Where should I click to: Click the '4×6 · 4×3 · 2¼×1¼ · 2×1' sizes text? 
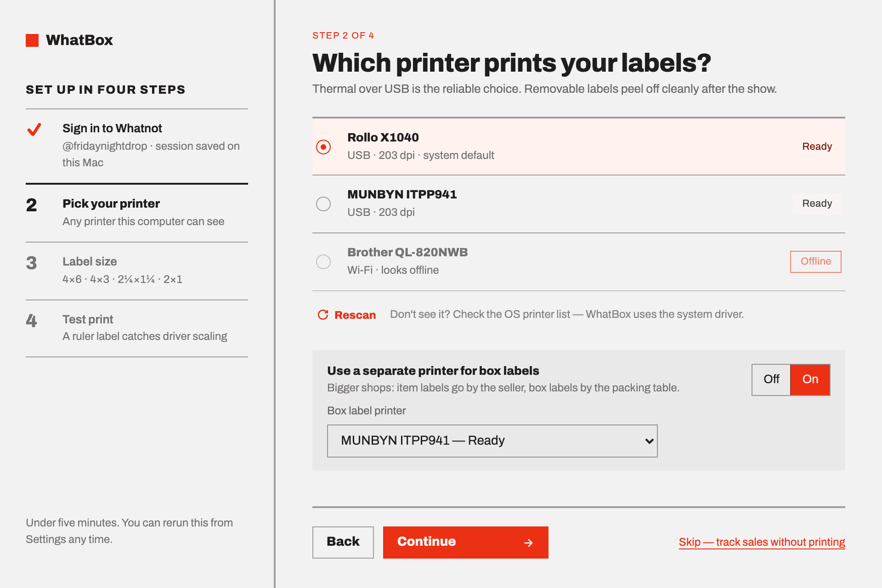click(123, 279)
